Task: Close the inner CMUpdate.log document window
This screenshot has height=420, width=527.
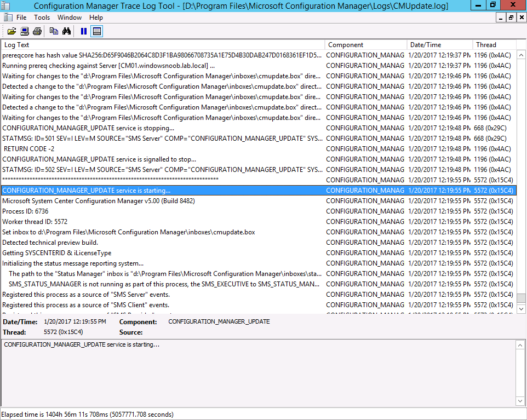Action: (522, 18)
